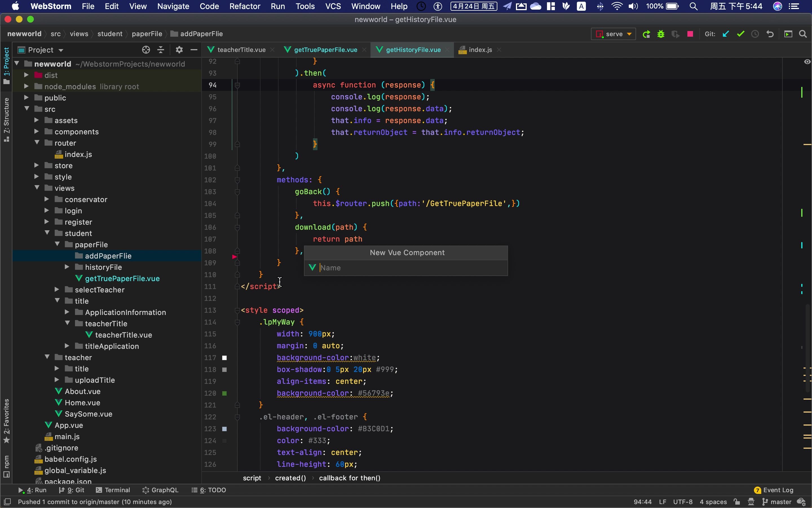Open the serve run configuration dropdown
Viewport: 812px width, 508px height.
[x=613, y=34]
